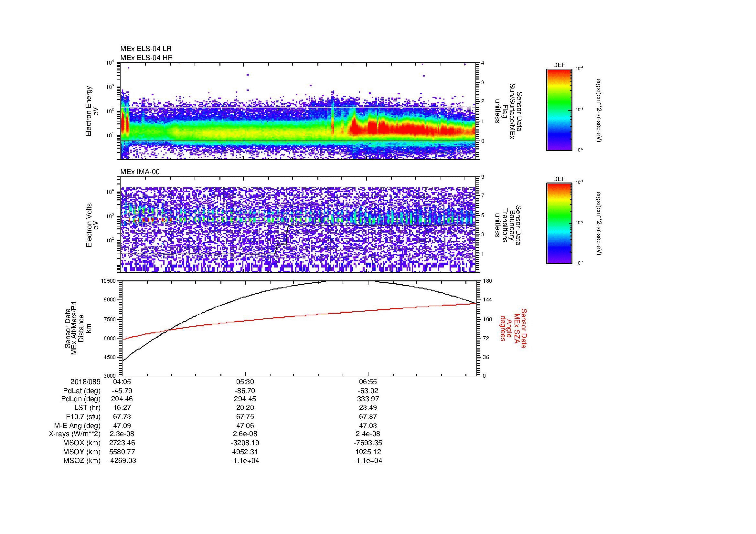Click the SZA axis tick '144'
Image resolution: width=756 pixels, height=534 pixels.
pyautogui.click(x=487, y=300)
